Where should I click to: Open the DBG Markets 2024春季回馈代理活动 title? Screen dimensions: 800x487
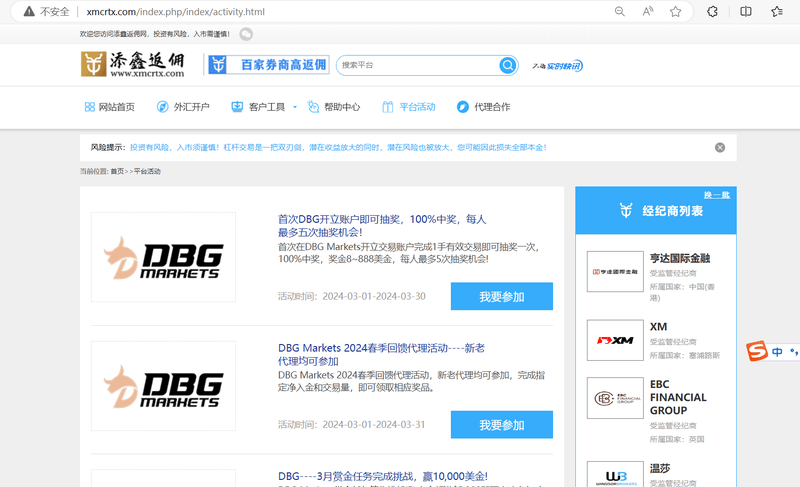[x=382, y=354]
